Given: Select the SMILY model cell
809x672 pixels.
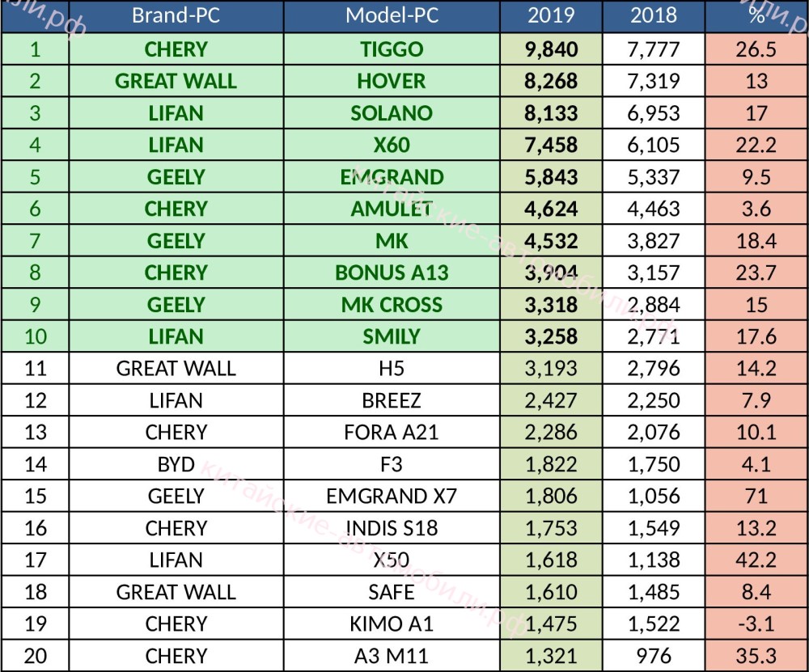Looking at the screenshot, I should (392, 336).
